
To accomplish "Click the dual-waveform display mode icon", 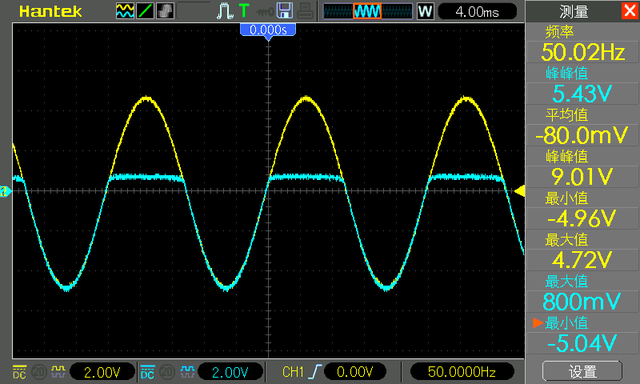I will tap(125, 11).
